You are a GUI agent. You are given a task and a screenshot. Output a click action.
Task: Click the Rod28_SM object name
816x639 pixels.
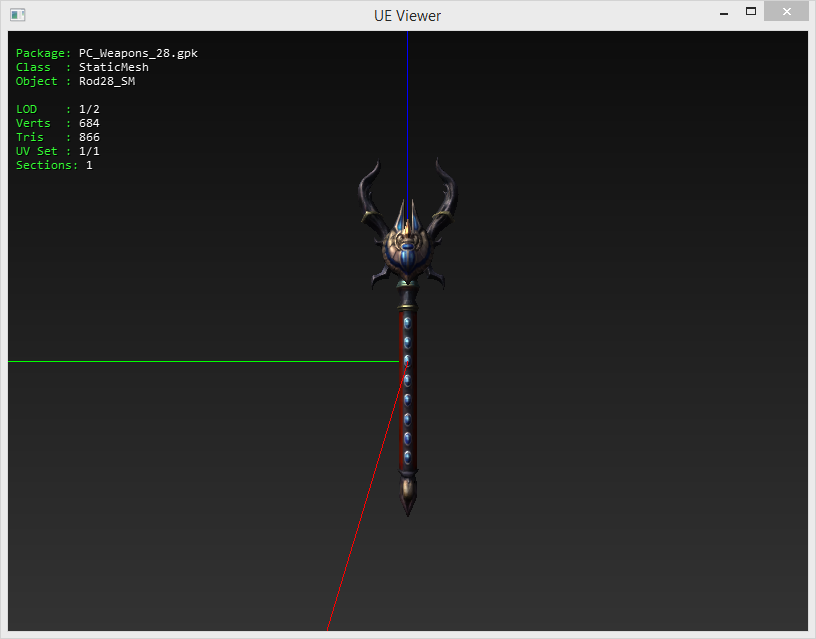[106, 81]
